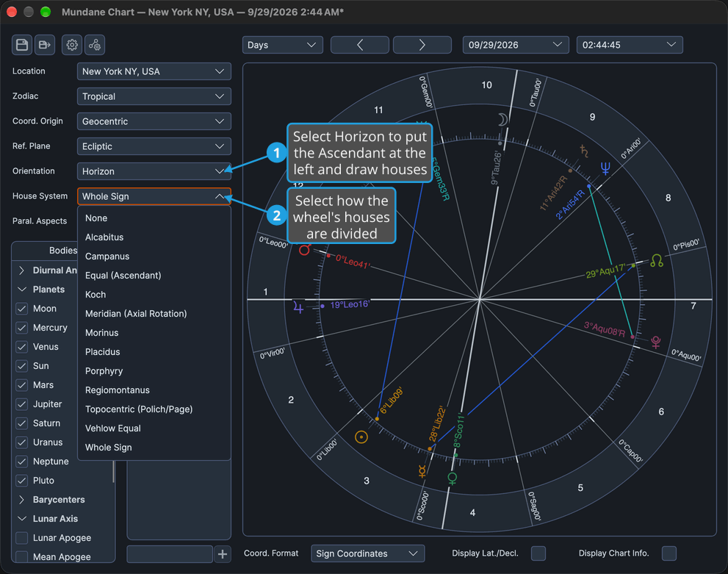728x574 pixels.
Task: Uncheck the Venus checkbox
Action: (x=22, y=347)
